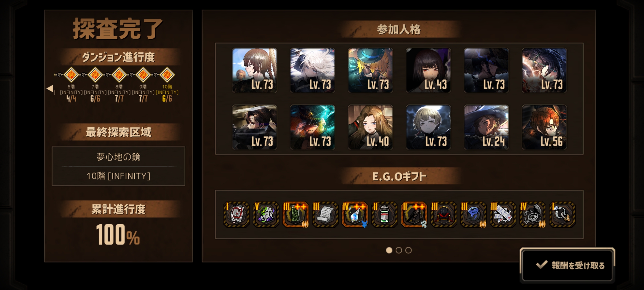Select the medicine bottle E.G.O gift
This screenshot has width=644, height=290.
385,214
